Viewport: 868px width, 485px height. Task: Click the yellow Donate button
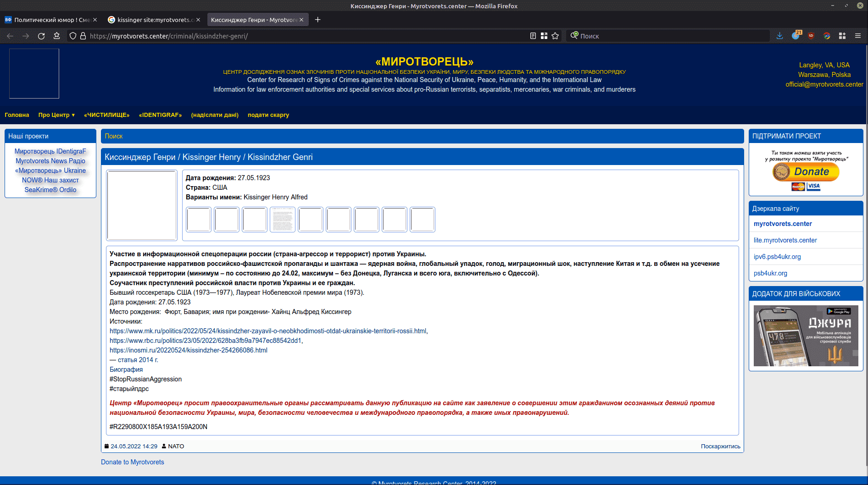click(806, 171)
